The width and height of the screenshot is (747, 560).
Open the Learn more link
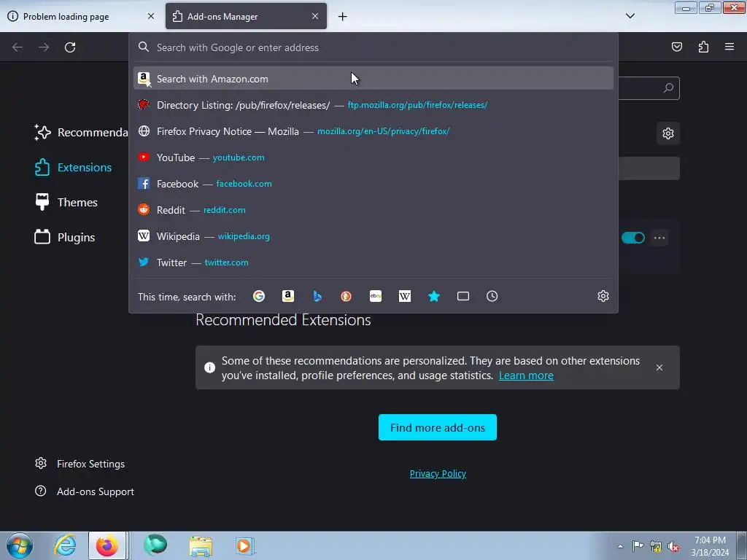[x=526, y=376]
